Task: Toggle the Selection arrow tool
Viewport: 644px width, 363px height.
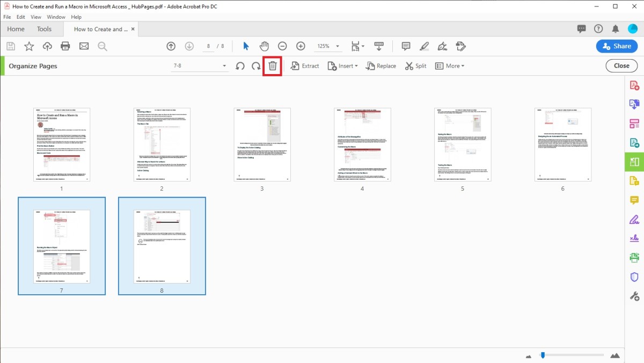Action: 245,46
